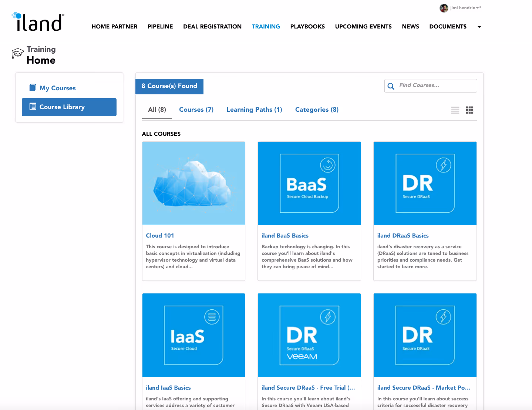Image resolution: width=532 pixels, height=410 pixels.
Task: Click the DR Veeam course thumbnail
Action: coord(309,335)
